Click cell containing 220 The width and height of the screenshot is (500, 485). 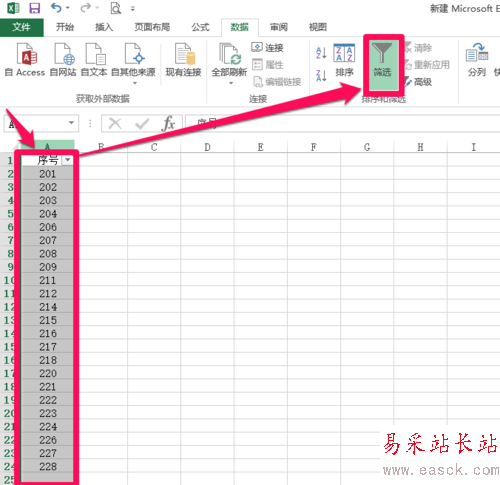(x=47, y=373)
